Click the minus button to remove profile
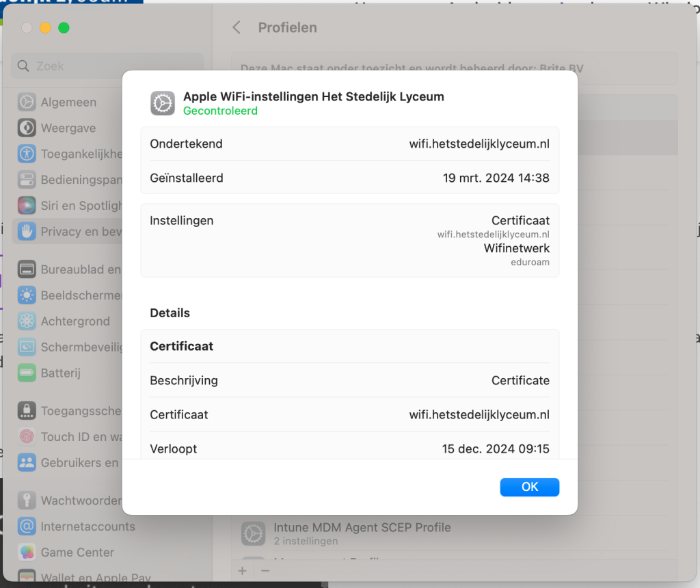 coord(266,570)
